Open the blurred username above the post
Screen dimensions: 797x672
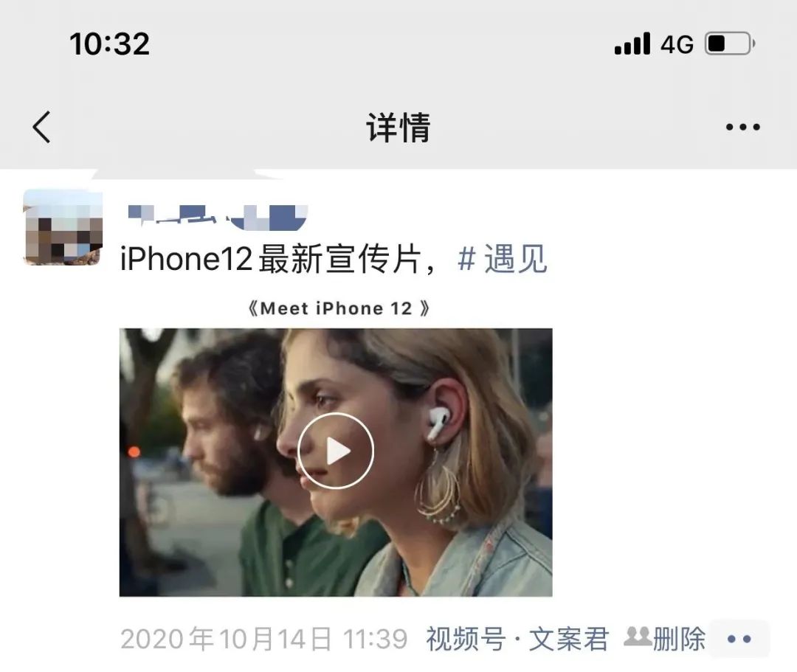click(x=218, y=217)
